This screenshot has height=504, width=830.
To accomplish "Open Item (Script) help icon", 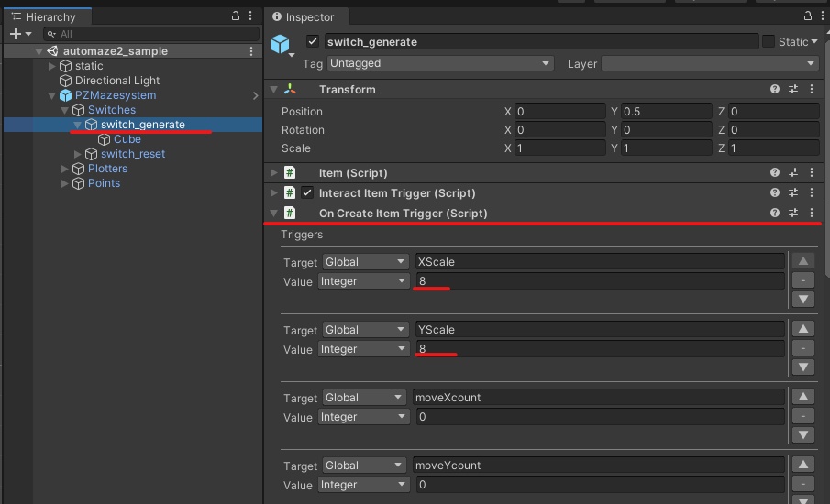I will coord(775,172).
